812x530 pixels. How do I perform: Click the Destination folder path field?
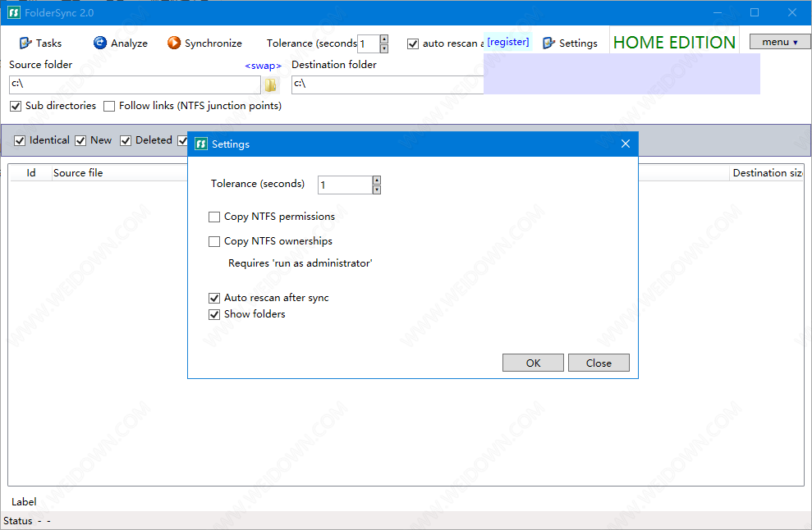point(388,85)
